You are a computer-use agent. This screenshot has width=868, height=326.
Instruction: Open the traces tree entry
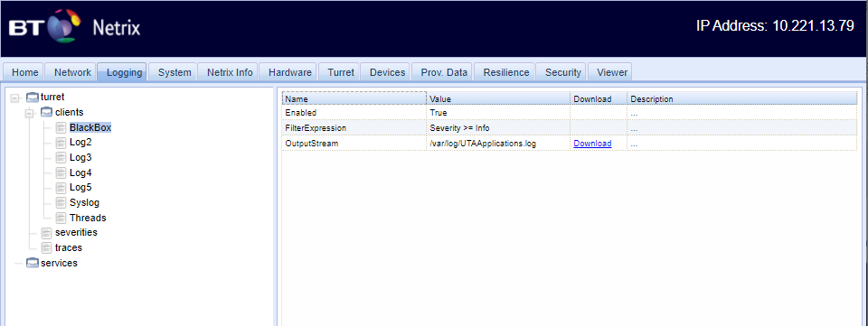[69, 247]
